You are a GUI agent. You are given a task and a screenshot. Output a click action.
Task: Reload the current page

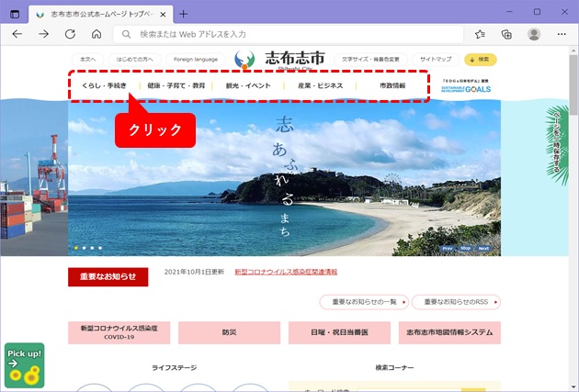coord(70,34)
